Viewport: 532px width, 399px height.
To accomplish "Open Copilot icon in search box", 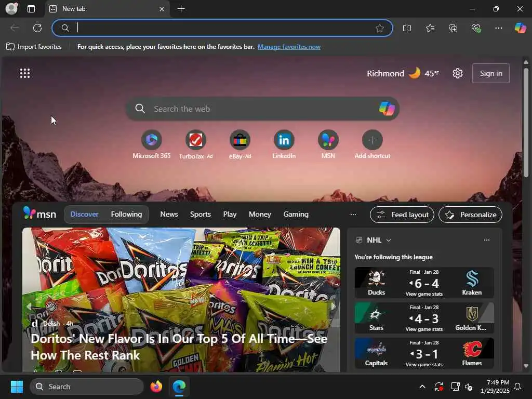I will 387,109.
